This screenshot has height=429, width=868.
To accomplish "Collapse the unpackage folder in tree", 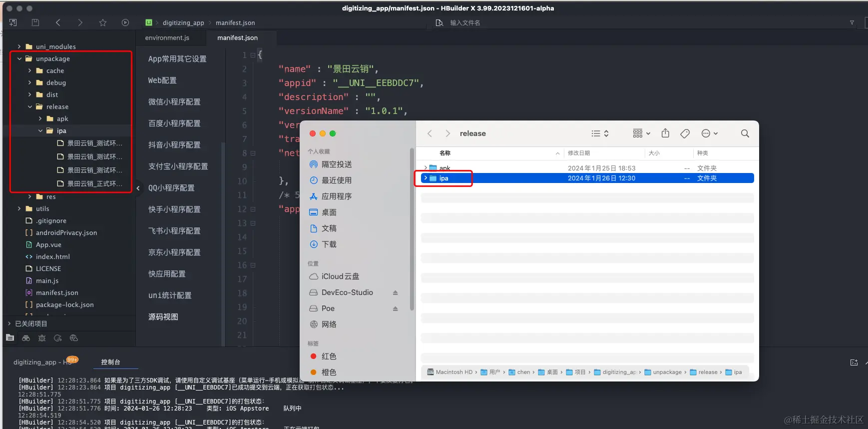I will (x=19, y=58).
